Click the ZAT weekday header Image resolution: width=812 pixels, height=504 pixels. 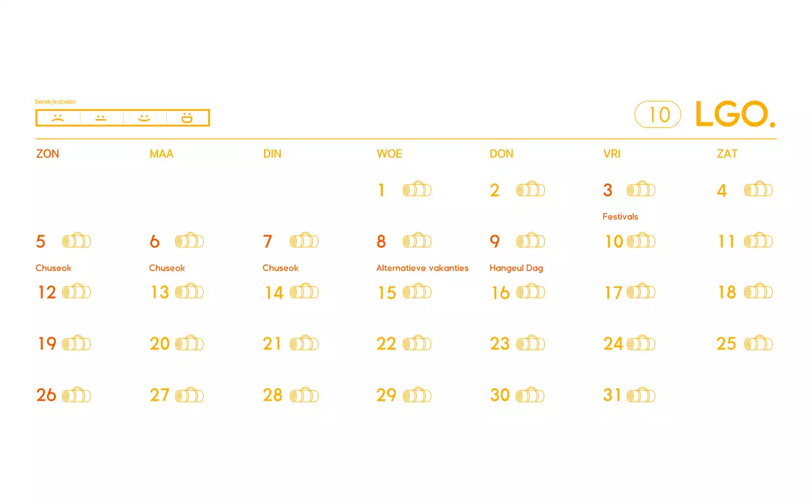tap(727, 154)
